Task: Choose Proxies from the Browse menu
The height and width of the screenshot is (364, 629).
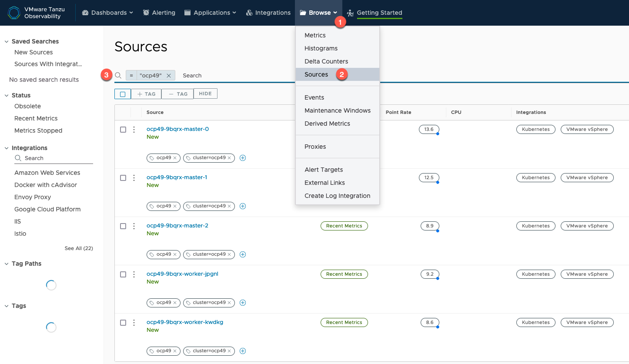Action: click(x=338, y=147)
